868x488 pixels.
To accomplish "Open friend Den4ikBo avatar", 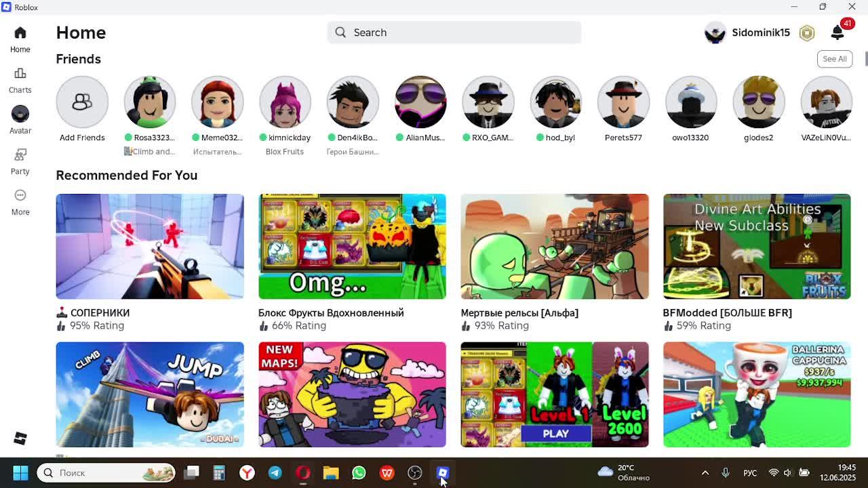I will pyautogui.click(x=353, y=102).
